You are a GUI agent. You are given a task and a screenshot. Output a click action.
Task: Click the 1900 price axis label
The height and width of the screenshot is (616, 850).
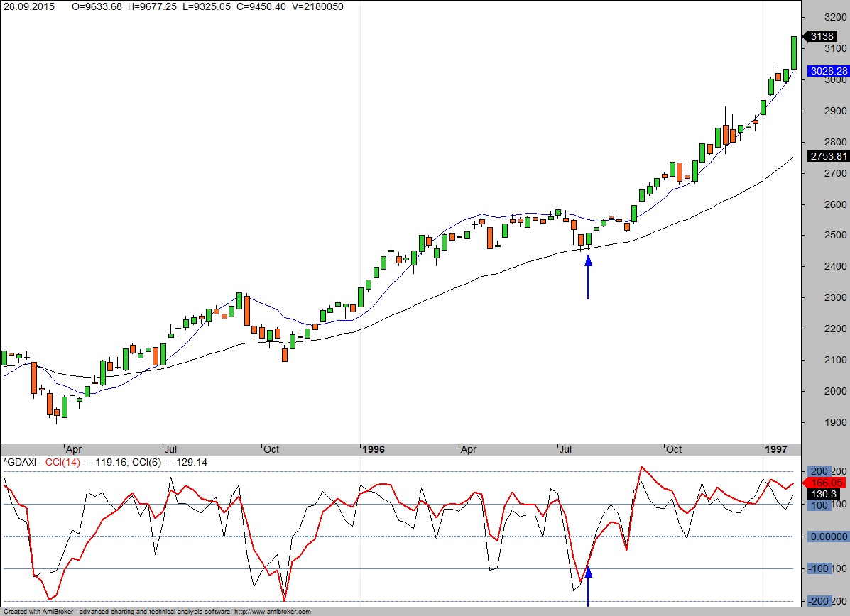(x=835, y=422)
